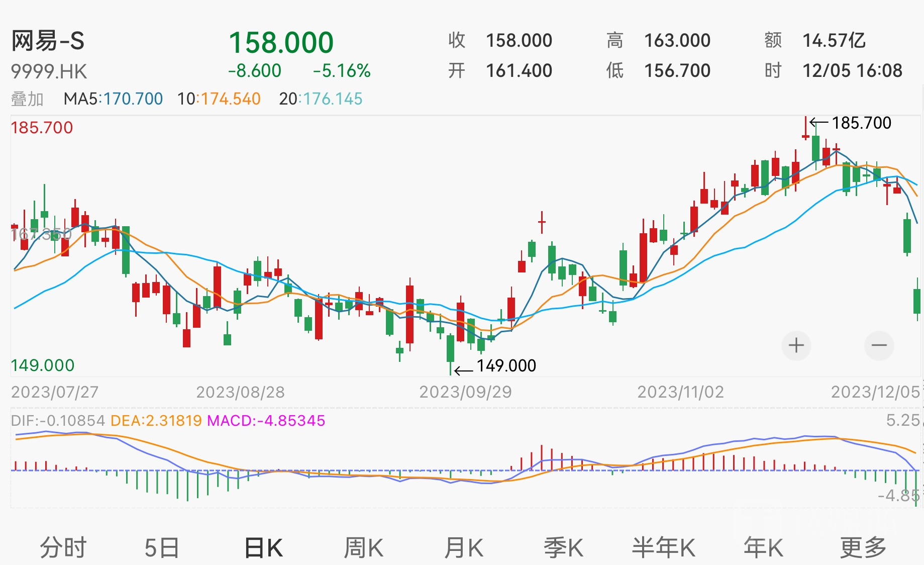This screenshot has width=924, height=565.
Task: Tap the MA10 orange indicator value
Action: click(x=219, y=99)
